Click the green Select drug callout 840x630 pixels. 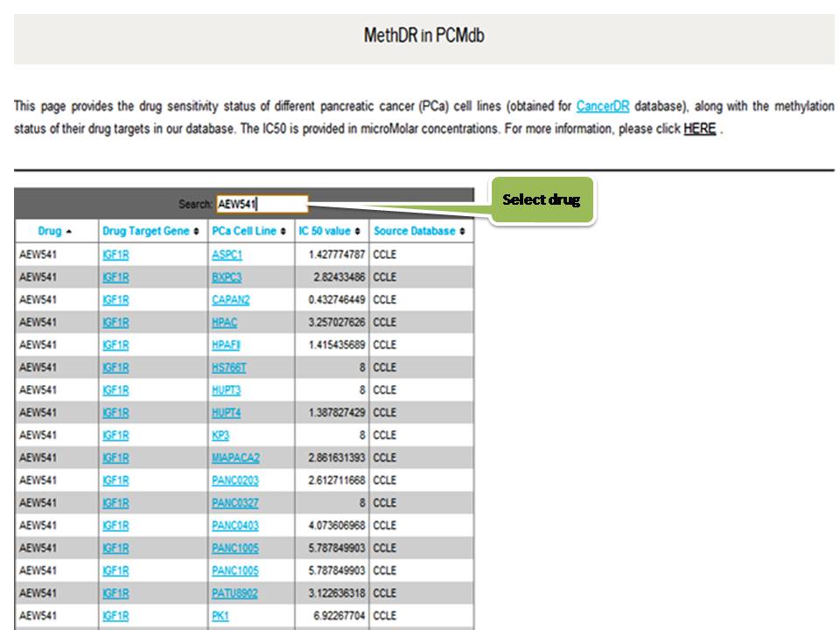(x=542, y=200)
